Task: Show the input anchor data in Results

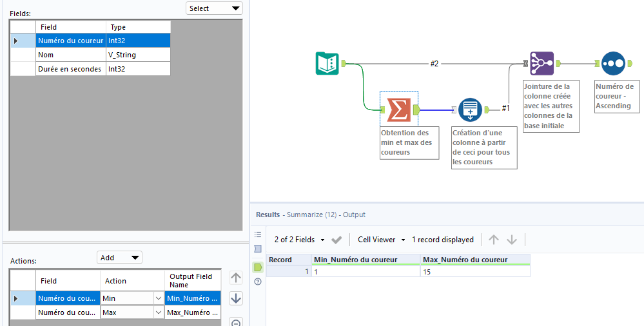Action: tap(258, 249)
